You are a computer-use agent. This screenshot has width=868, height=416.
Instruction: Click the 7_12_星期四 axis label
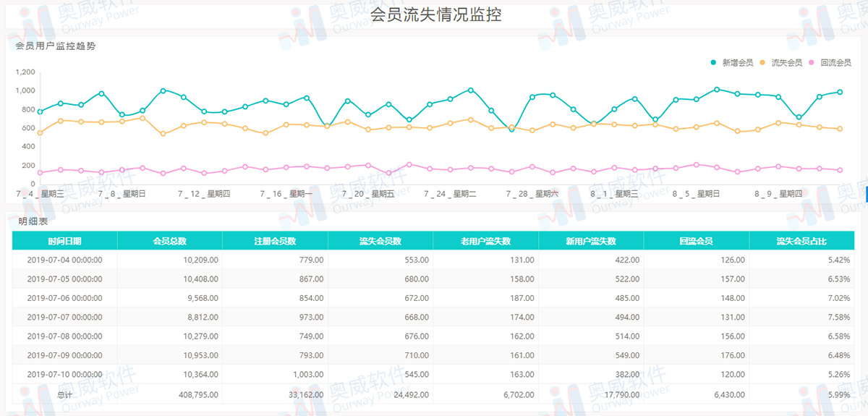pyautogui.click(x=204, y=194)
